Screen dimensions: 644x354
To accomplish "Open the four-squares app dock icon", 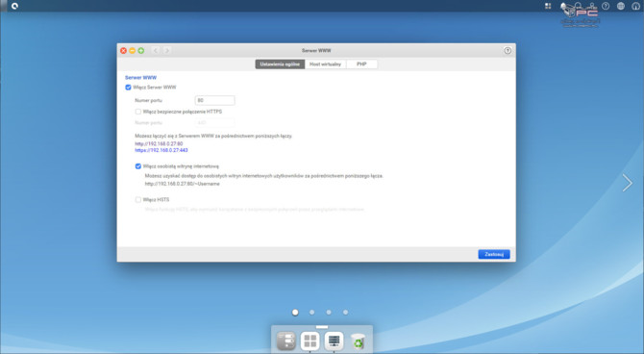I will click(x=310, y=341).
